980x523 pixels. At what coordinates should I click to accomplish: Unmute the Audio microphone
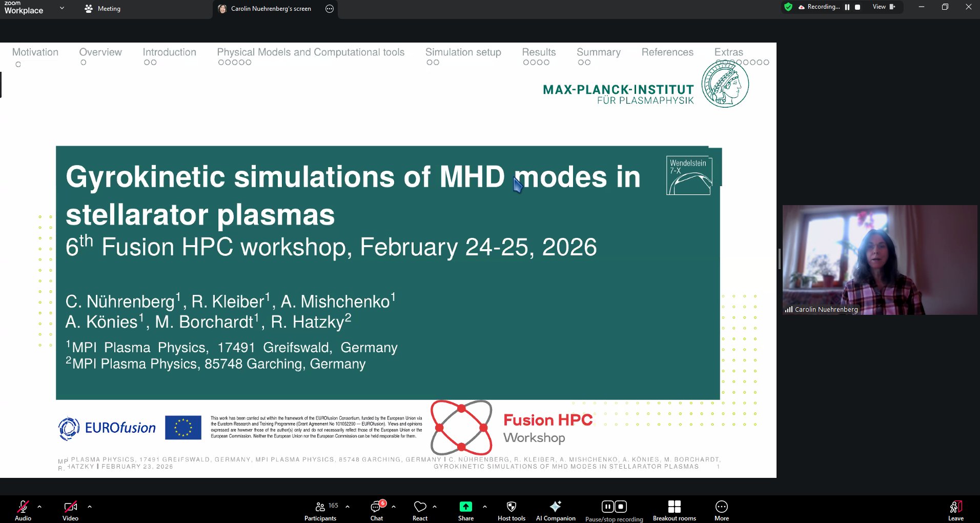(23, 507)
